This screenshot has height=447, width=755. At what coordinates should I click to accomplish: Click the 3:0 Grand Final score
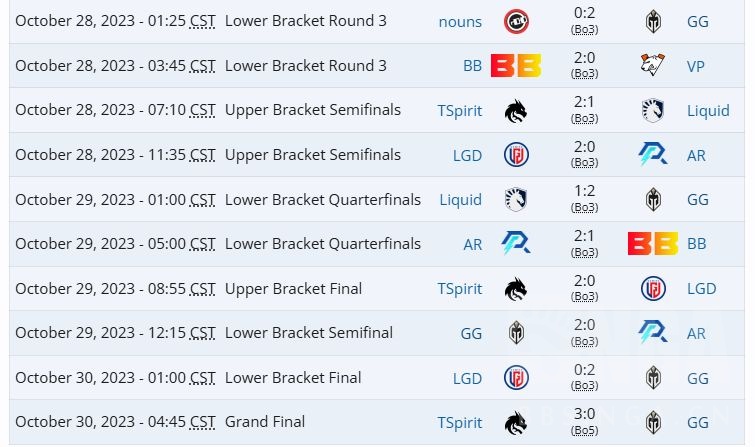585,414
